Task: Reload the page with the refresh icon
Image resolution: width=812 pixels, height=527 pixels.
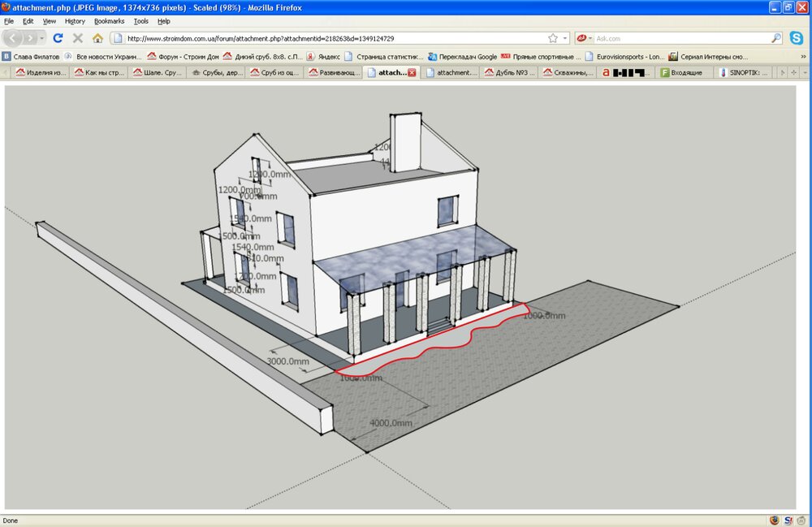Action: coord(58,38)
